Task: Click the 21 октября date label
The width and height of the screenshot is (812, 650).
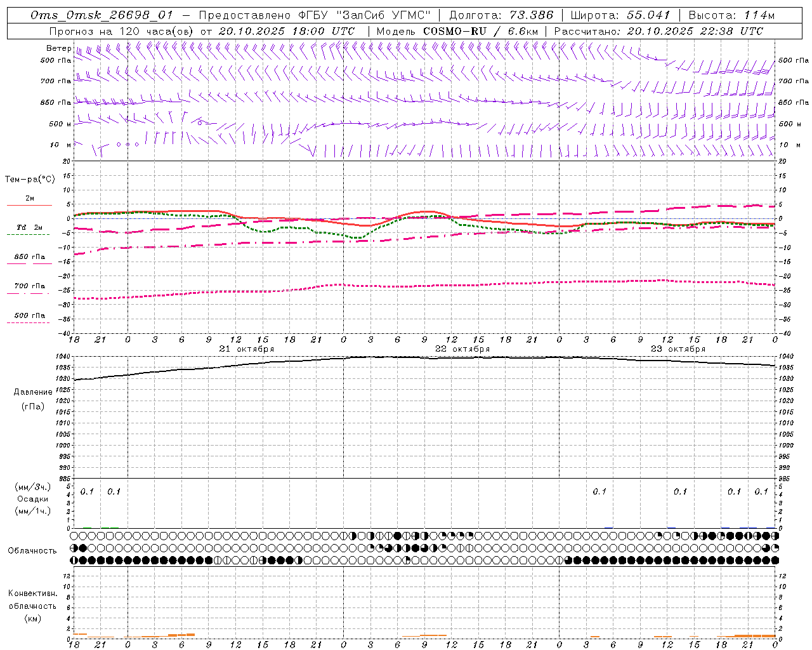Action: click(247, 349)
